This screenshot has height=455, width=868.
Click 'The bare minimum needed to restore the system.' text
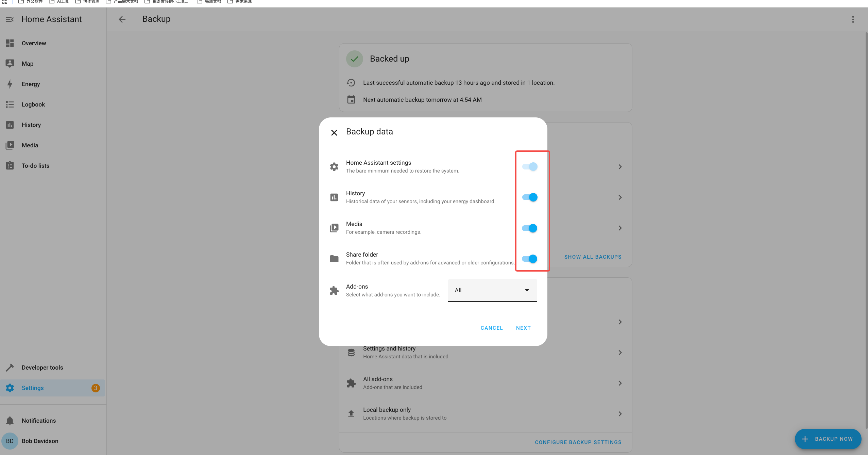pyautogui.click(x=403, y=171)
